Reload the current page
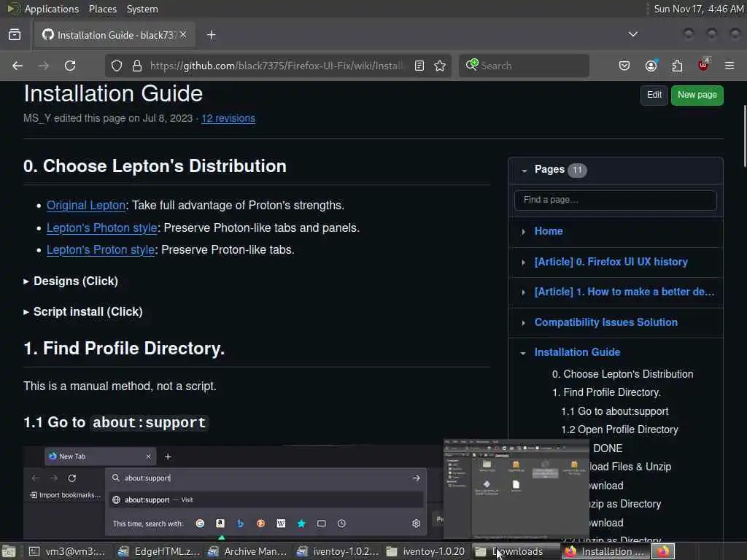The height and width of the screenshot is (560, 747). point(70,66)
